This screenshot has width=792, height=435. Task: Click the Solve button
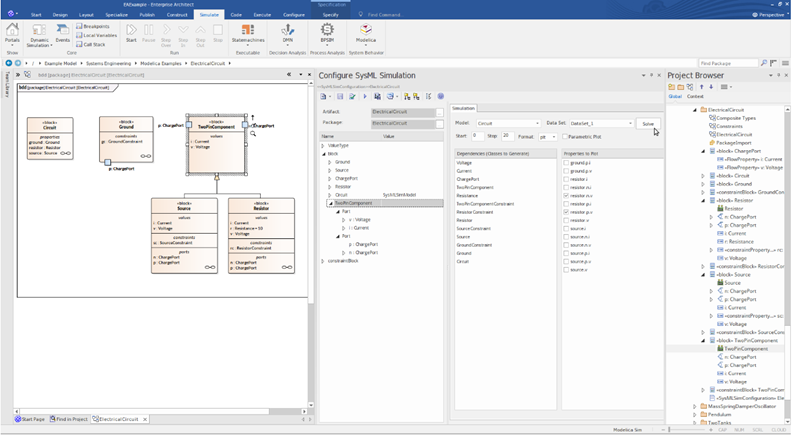click(x=648, y=124)
